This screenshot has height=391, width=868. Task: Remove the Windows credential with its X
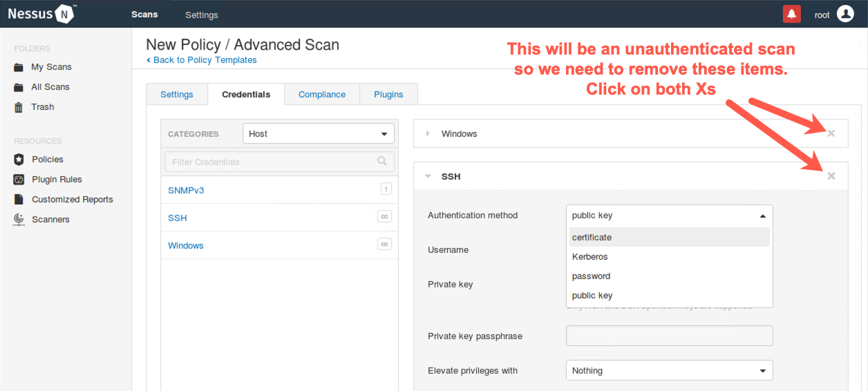[831, 133]
